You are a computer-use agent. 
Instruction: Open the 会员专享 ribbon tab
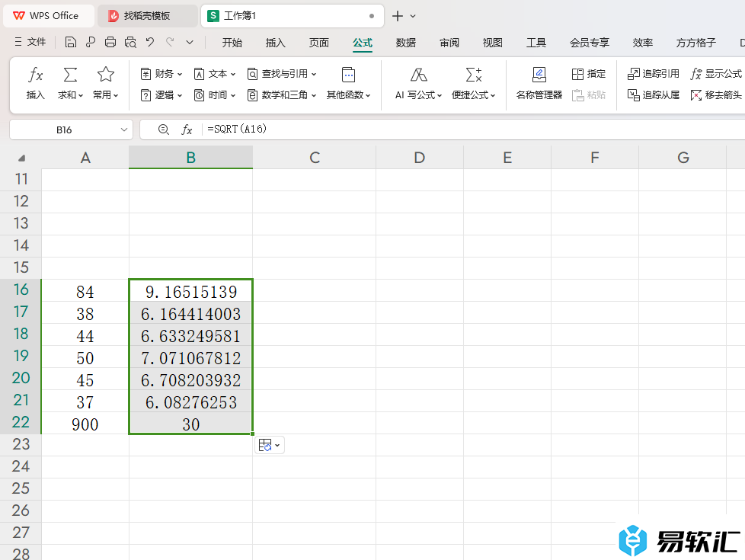589,43
